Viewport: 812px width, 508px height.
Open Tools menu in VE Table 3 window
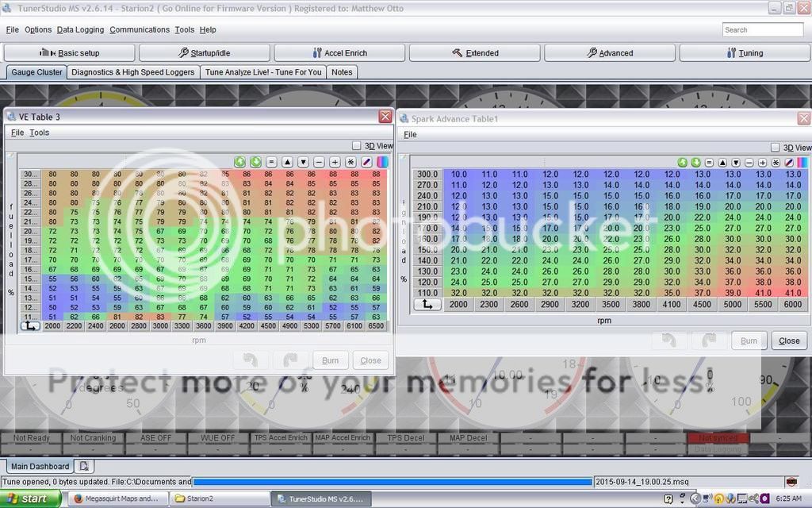40,133
